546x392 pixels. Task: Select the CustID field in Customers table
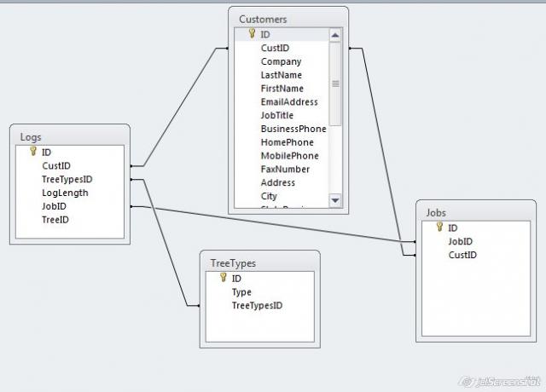click(x=282, y=48)
